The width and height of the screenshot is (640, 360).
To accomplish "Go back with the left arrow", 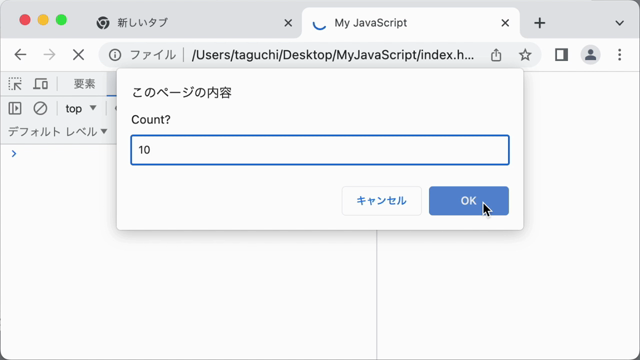I will pos(20,55).
